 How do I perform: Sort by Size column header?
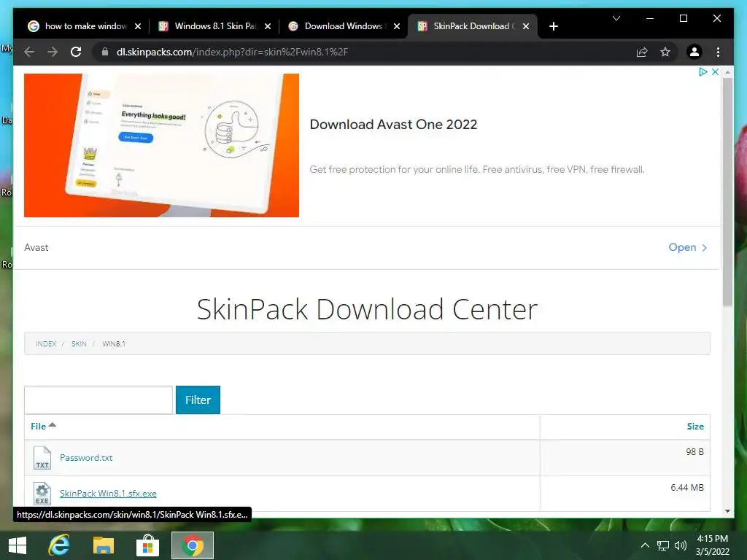(x=695, y=427)
